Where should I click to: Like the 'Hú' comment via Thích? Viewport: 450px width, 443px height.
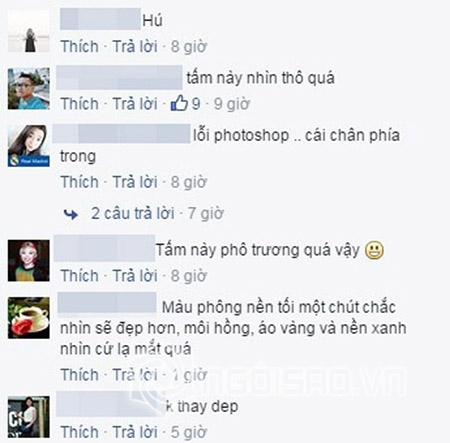tap(80, 46)
